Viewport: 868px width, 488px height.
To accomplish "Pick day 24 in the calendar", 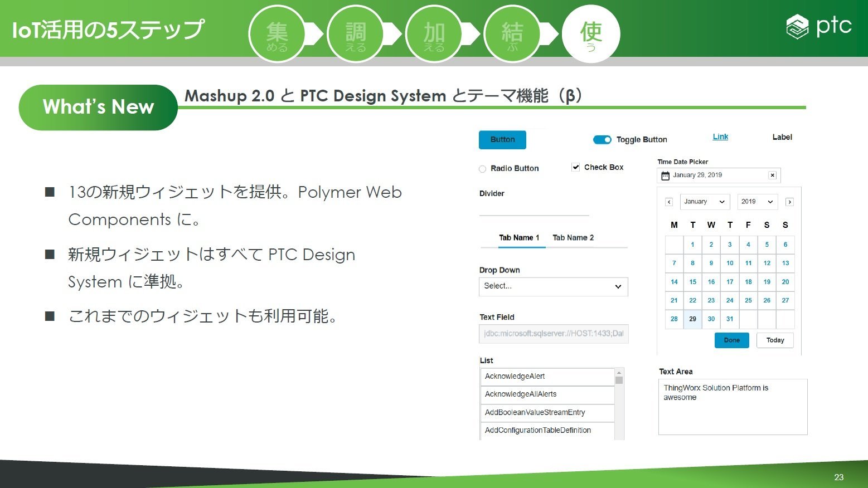I will click(730, 300).
